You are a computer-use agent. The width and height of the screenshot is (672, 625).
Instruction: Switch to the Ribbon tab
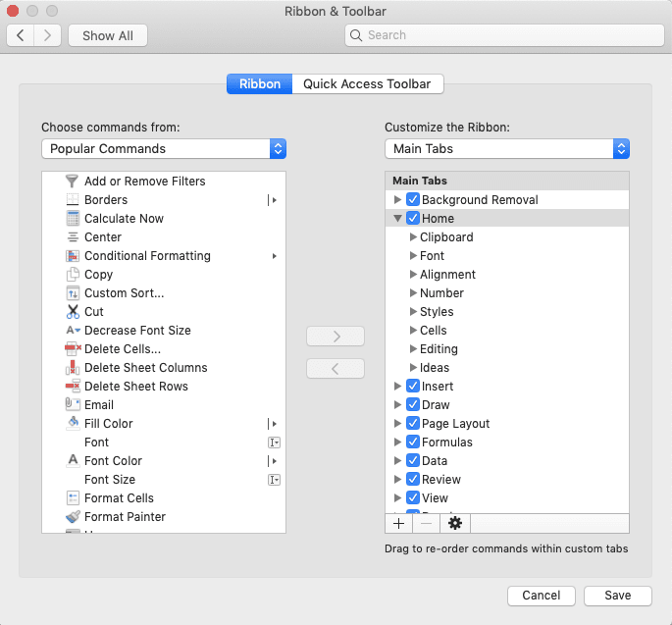click(x=259, y=83)
